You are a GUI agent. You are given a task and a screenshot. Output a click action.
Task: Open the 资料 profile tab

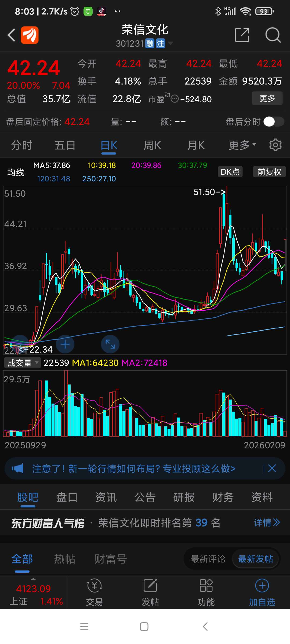tap(262, 497)
